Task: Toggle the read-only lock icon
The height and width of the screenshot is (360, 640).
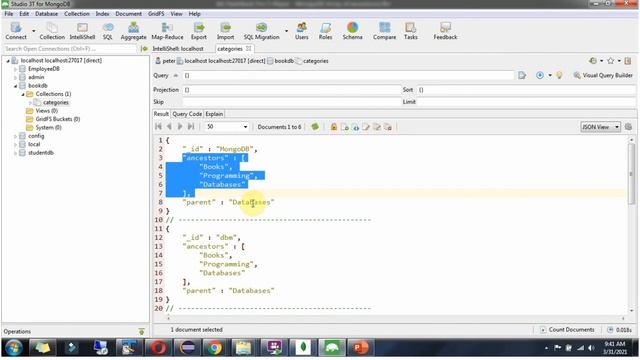Action: (x=334, y=127)
